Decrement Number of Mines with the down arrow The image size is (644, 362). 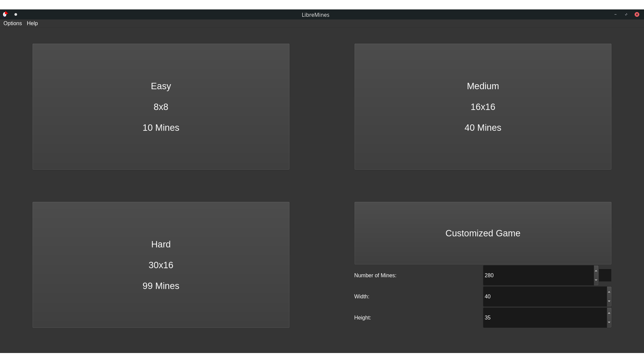pos(596,280)
